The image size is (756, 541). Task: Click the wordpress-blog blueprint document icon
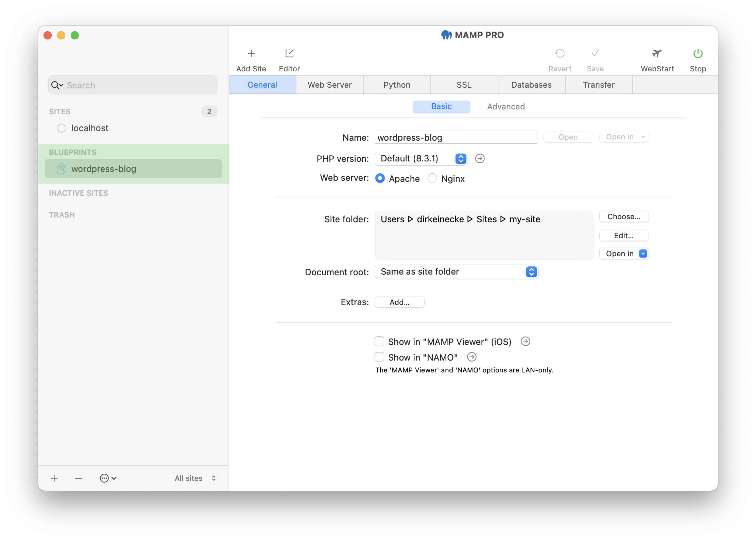point(62,169)
